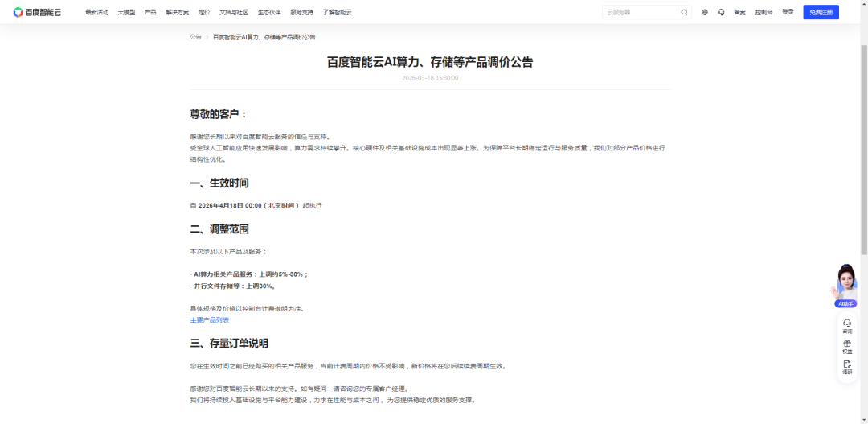Image resolution: width=868 pixels, height=424 pixels.
Task: Expand the 产品 navigation menu
Action: (x=150, y=12)
